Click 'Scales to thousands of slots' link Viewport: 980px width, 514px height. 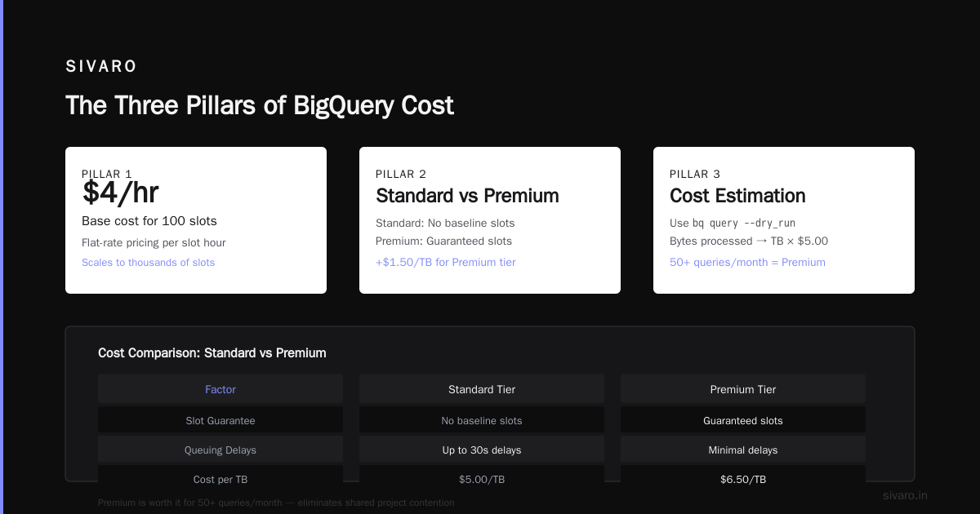point(148,262)
